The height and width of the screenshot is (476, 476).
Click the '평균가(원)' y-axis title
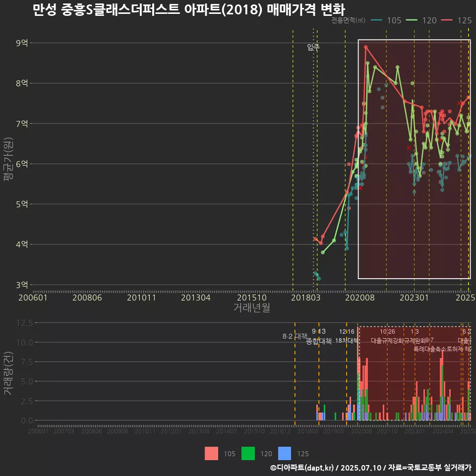coord(8,159)
